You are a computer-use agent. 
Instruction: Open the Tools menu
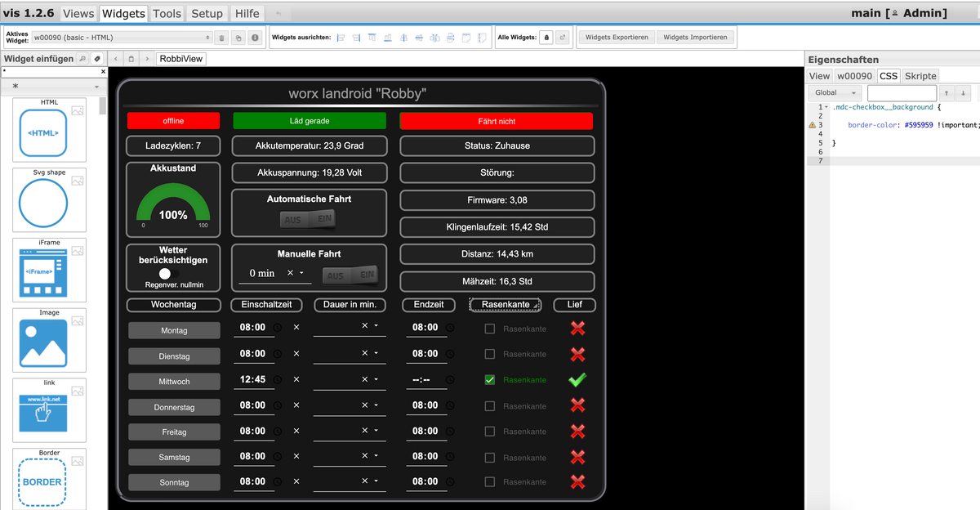point(167,14)
